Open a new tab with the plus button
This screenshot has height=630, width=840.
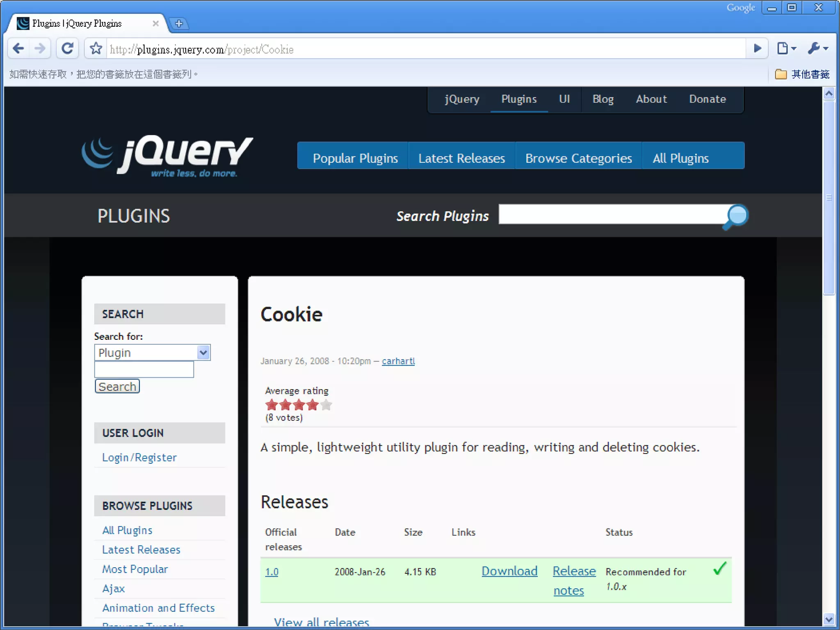[x=179, y=23]
